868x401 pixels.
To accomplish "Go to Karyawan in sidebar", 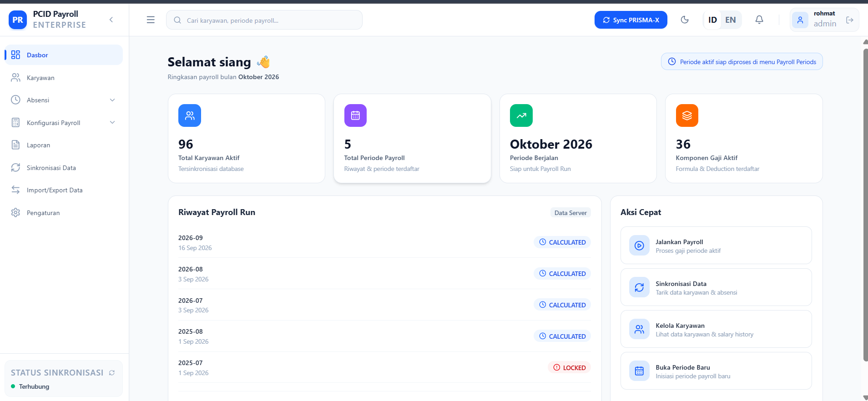I will pyautogui.click(x=64, y=78).
